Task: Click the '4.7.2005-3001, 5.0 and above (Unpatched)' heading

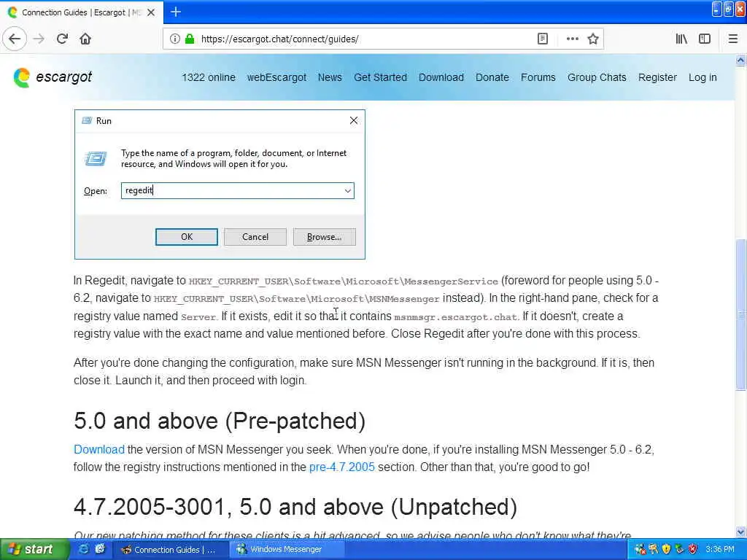Action: (x=295, y=507)
